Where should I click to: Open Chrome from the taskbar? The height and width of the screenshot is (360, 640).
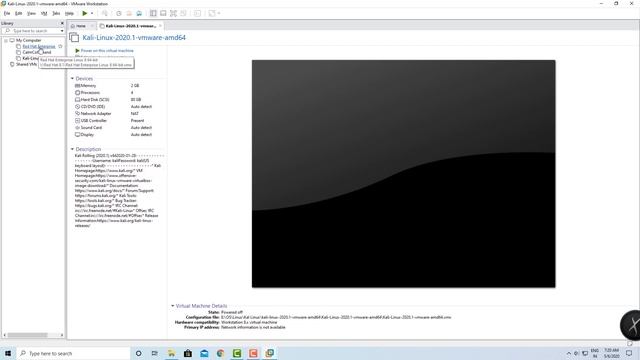220,353
